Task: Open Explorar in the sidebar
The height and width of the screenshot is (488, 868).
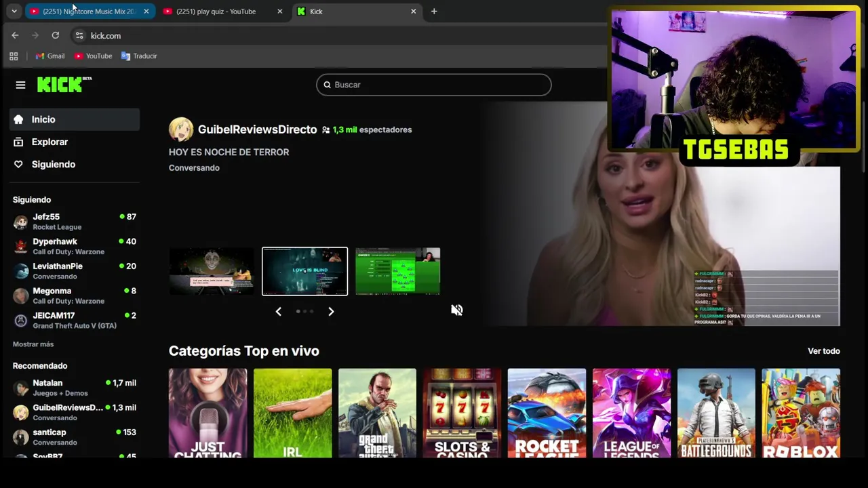Action: pyautogui.click(x=75, y=142)
